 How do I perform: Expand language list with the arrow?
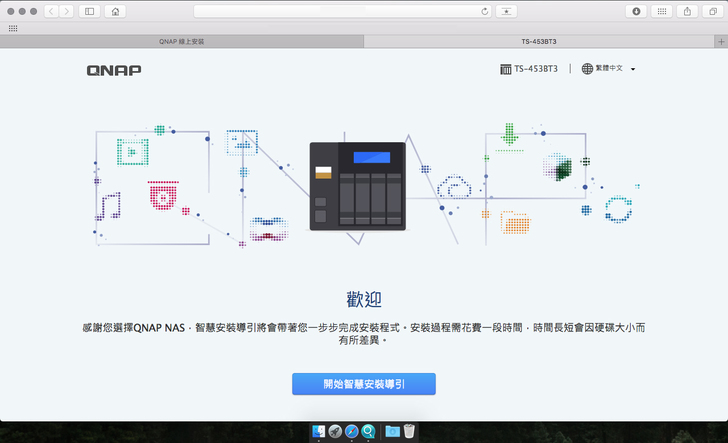633,69
